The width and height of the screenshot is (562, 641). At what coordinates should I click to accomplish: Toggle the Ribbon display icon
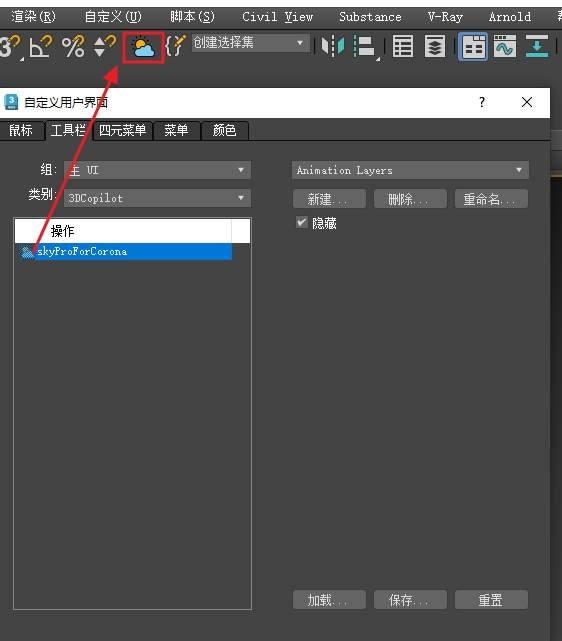pos(473,46)
